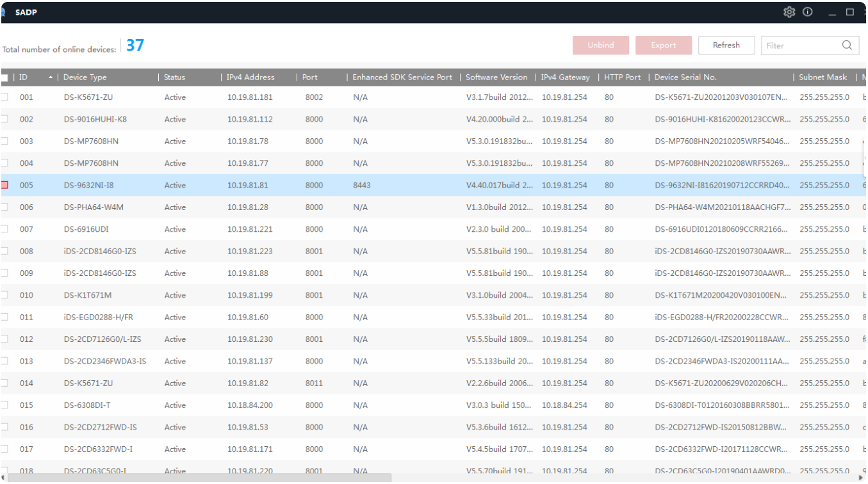Check the box for device 001
Image resolution: width=868 pixels, height=484 pixels.
point(4,97)
